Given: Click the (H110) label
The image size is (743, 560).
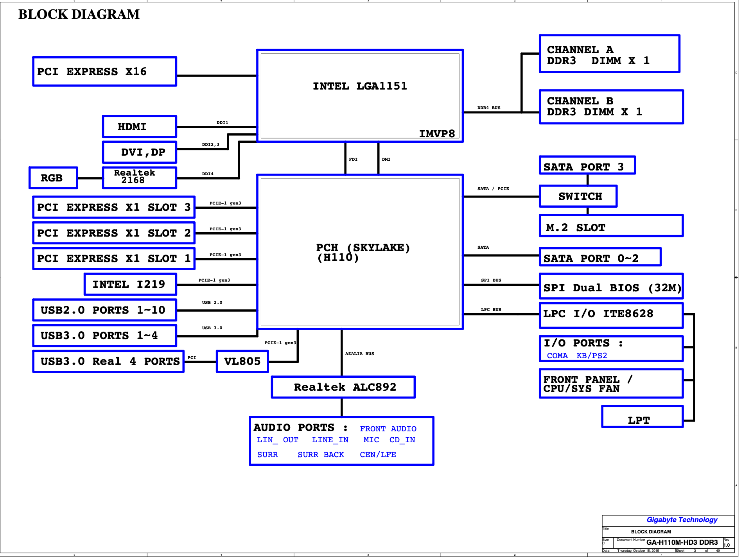Looking at the screenshot, I should coord(338,258).
